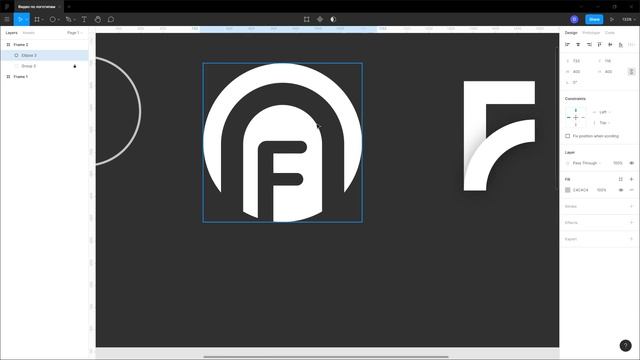Open horizontal constraint Left dropdown
The height and width of the screenshot is (360, 640).
pos(604,112)
